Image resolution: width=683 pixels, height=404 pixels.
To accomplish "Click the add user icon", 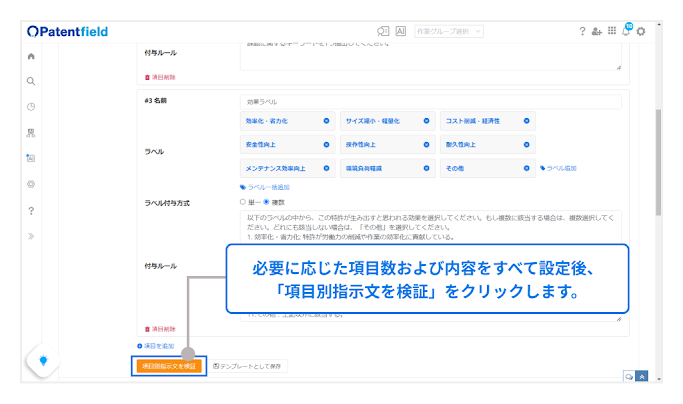I will click(x=597, y=32).
